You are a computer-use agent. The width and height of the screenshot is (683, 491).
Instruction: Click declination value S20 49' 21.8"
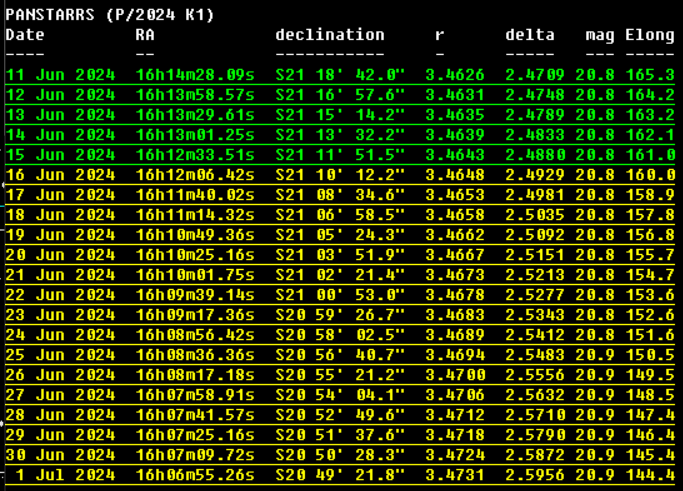point(340,473)
